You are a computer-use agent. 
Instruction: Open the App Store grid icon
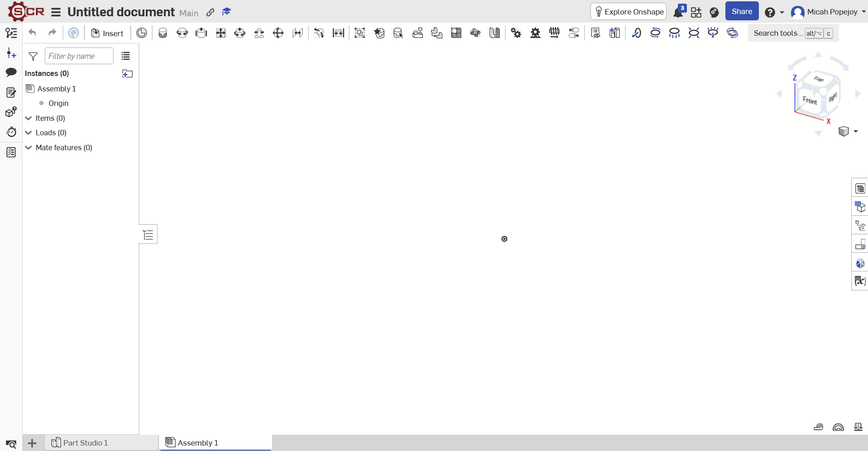click(x=696, y=12)
